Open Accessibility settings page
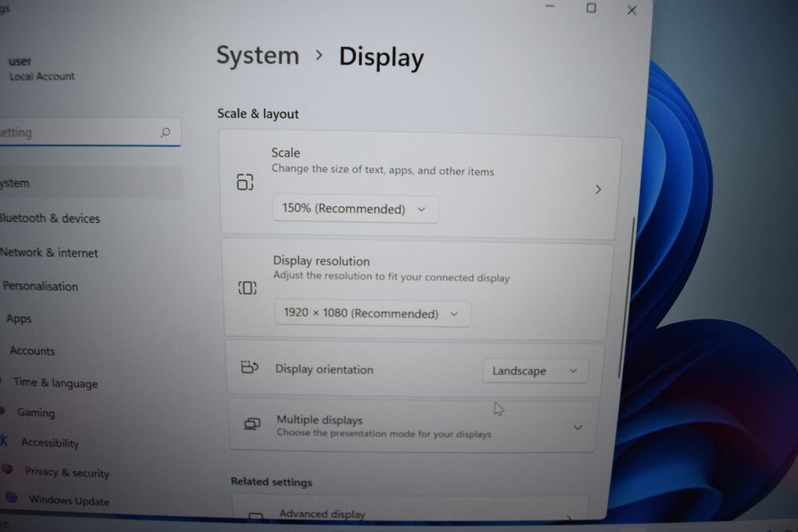798x532 pixels. [49, 443]
